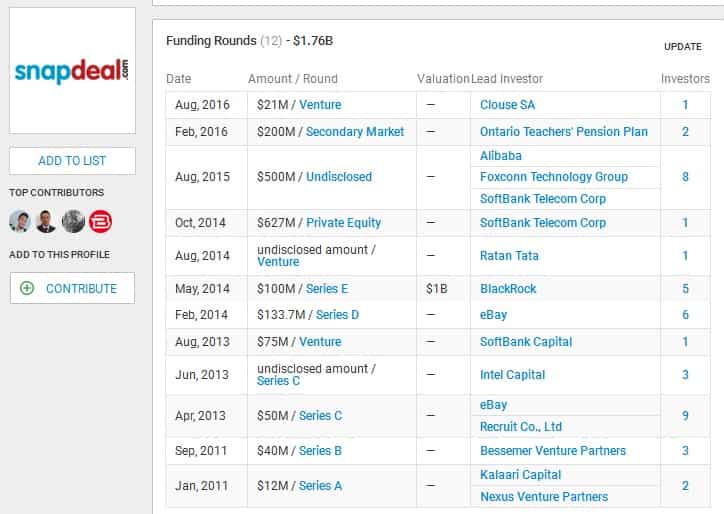Viewport: 724px width, 514px height.
Task: Open the Series C link for $50M round
Action: click(x=320, y=416)
